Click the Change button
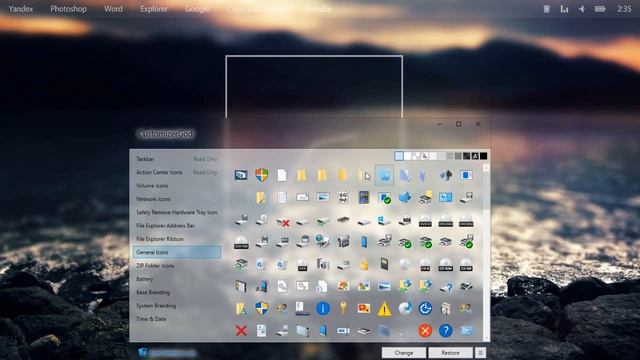Viewport: 640px width, 360px height. point(404,353)
